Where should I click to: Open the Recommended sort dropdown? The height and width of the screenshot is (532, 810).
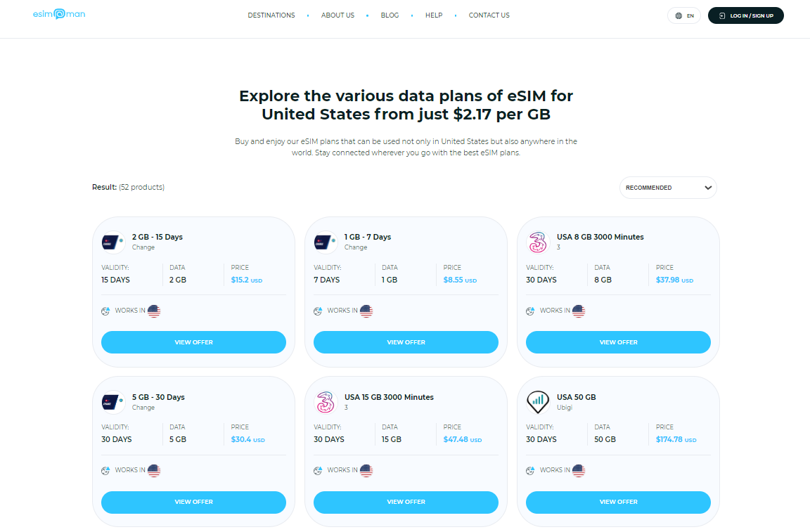pos(668,188)
